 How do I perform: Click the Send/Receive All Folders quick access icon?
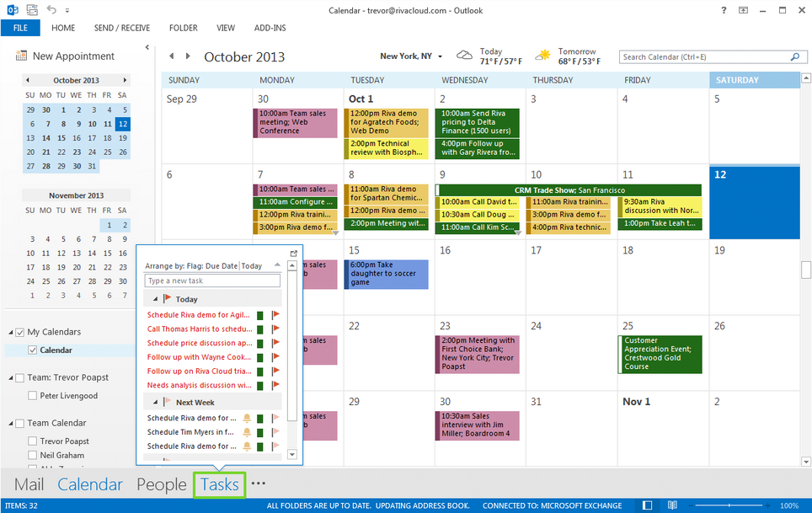point(32,10)
